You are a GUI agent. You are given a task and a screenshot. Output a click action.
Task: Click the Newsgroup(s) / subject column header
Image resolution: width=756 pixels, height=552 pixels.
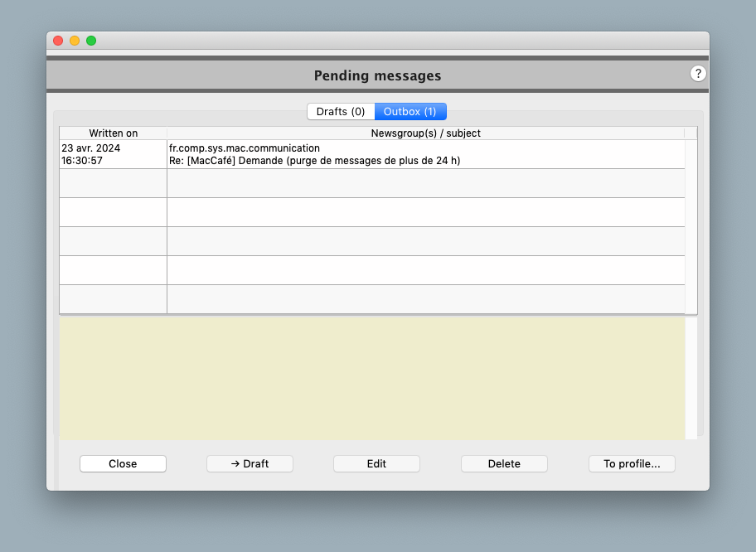[x=425, y=133]
